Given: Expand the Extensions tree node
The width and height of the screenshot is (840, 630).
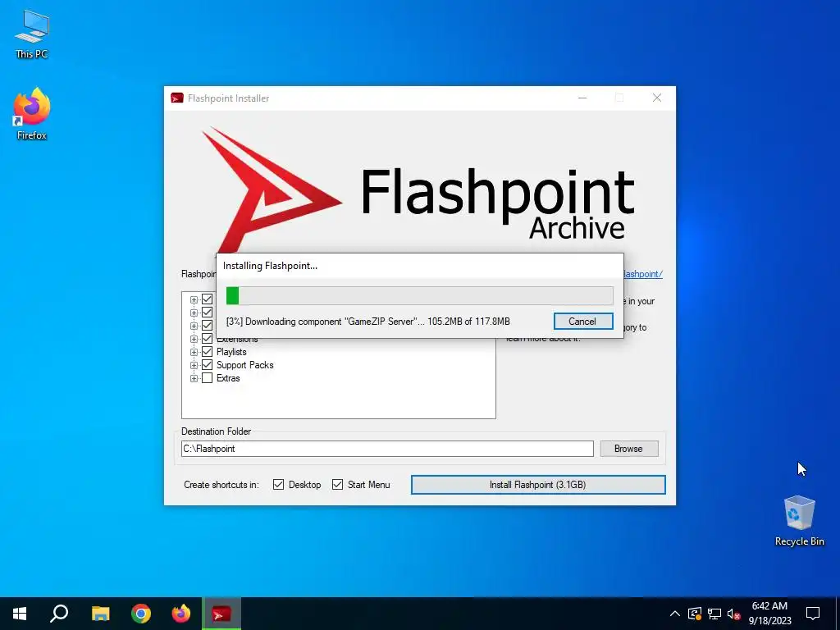Looking at the screenshot, I should (x=194, y=339).
